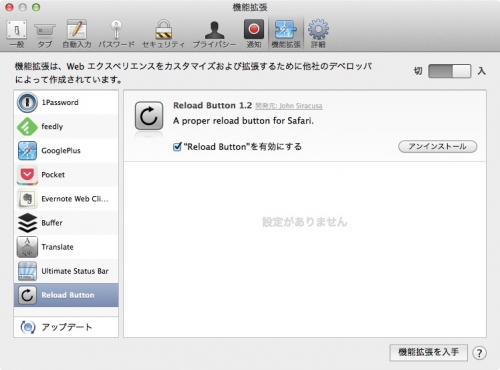Click the Pocket extension icon
Image resolution: width=500 pixels, height=370 pixels.
pos(27,175)
